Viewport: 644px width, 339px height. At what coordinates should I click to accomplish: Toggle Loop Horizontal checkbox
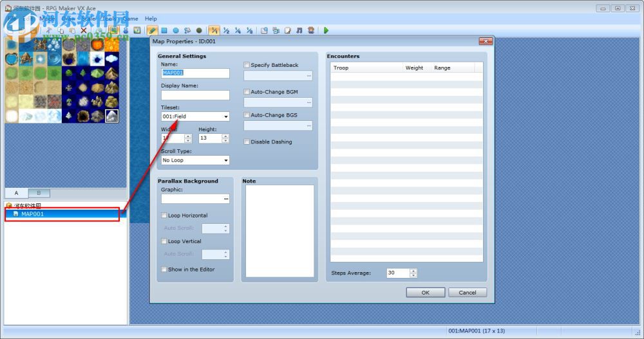point(164,215)
